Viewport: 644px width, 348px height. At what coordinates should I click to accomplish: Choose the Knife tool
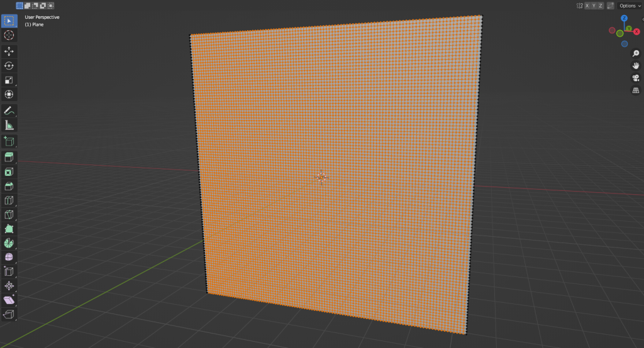coord(9,215)
